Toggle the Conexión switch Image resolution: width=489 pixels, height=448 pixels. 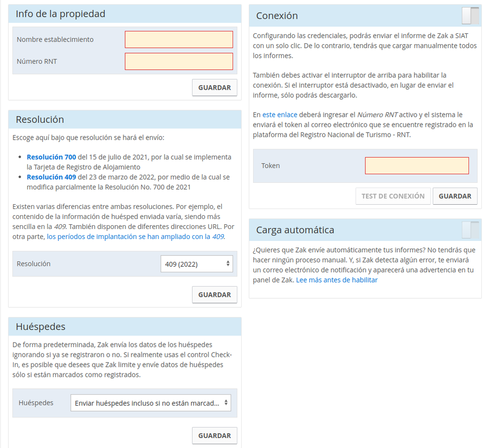[470, 16]
